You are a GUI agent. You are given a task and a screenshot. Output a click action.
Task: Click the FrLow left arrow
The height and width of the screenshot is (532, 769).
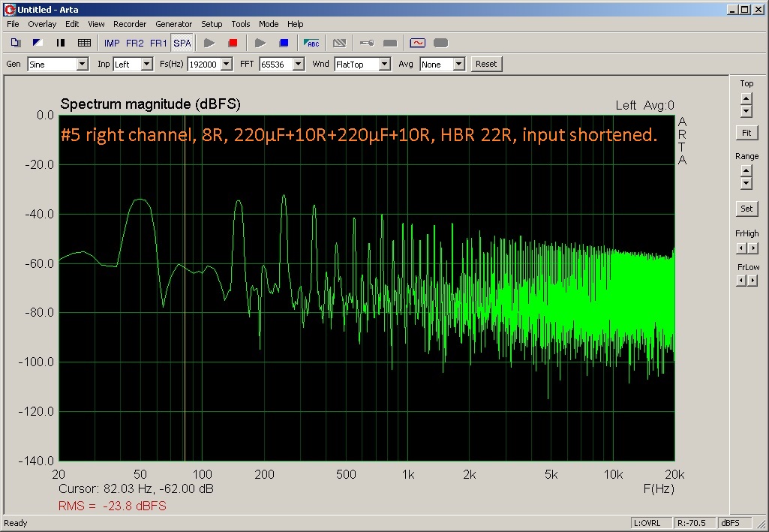pyautogui.click(x=741, y=281)
